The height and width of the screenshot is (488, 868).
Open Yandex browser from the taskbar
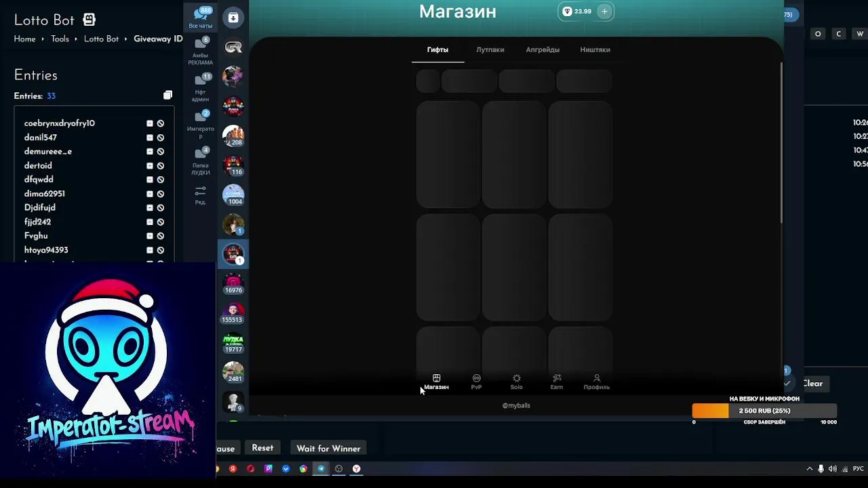pyautogui.click(x=356, y=468)
